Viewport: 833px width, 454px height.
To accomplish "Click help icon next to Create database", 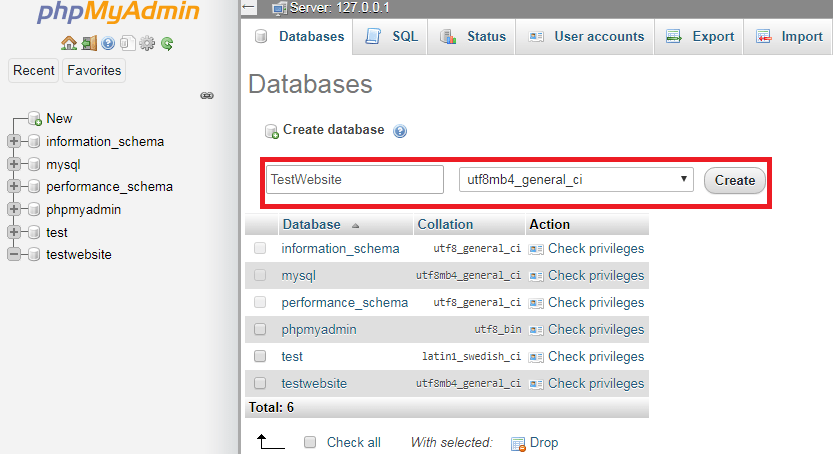I will coord(400,131).
